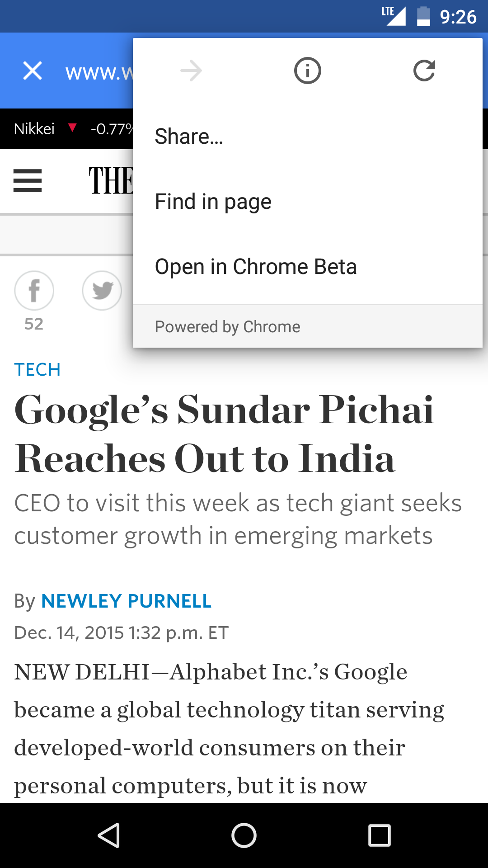
Task: Tap the www URL text in toolbar
Action: [99, 72]
